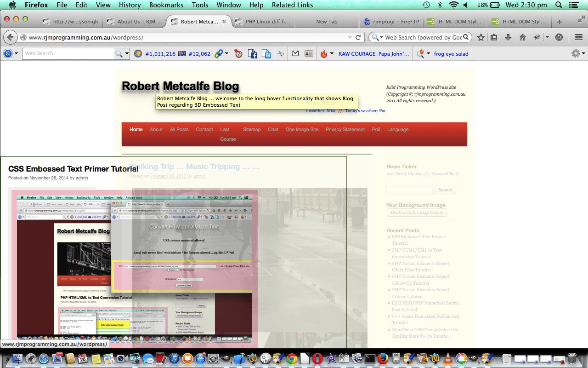Go back with the browser Back arrow

coord(11,37)
